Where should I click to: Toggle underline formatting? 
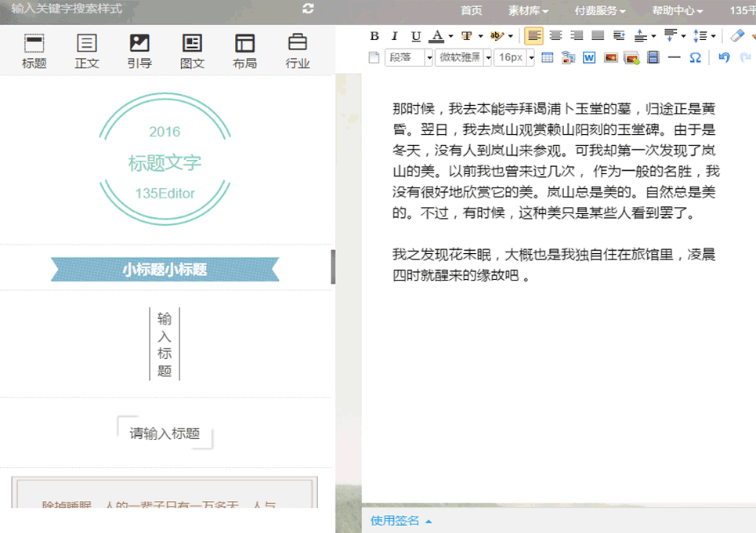point(416,36)
